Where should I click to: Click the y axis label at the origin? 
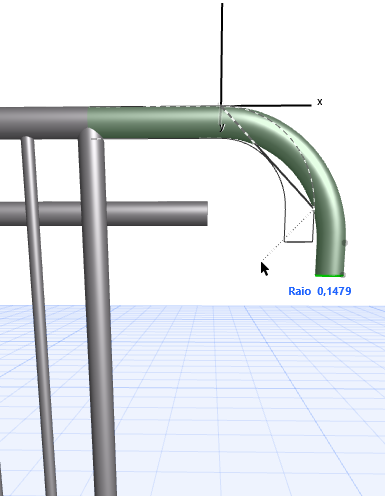222,127
